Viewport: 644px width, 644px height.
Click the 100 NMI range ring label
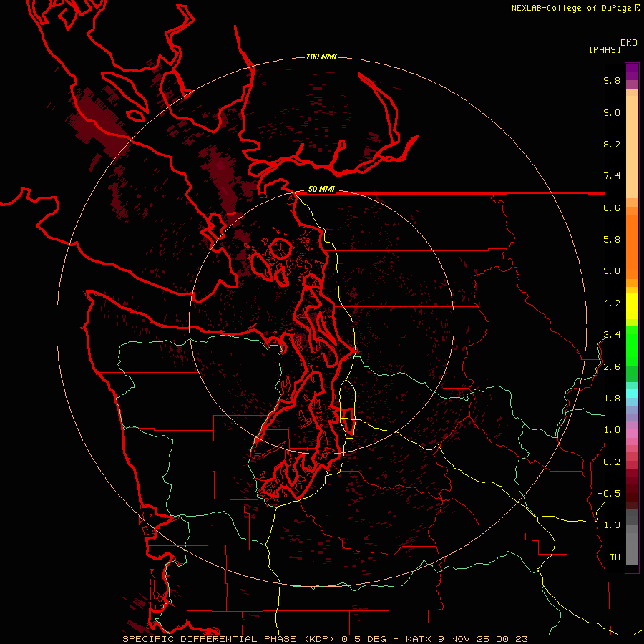click(x=321, y=57)
